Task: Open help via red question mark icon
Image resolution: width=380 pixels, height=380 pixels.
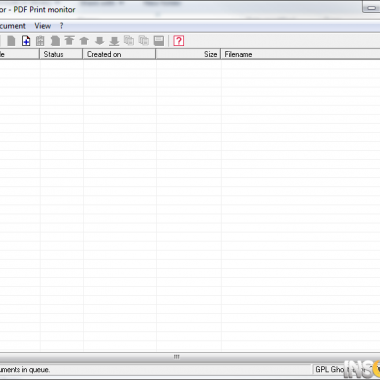Action: click(x=179, y=41)
